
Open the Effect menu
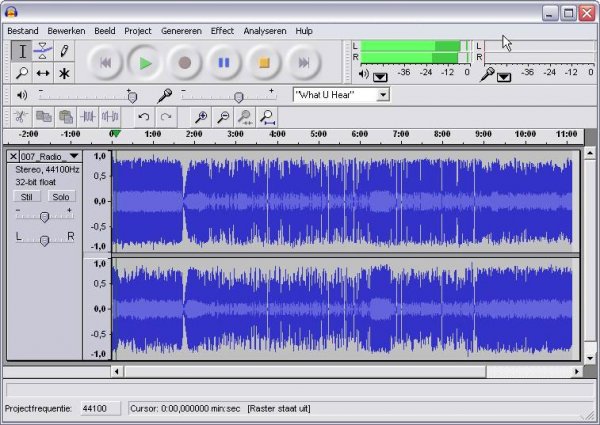[x=222, y=31]
